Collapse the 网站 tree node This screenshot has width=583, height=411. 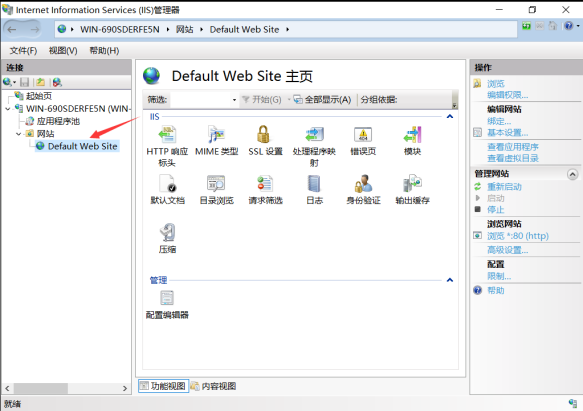(19, 134)
